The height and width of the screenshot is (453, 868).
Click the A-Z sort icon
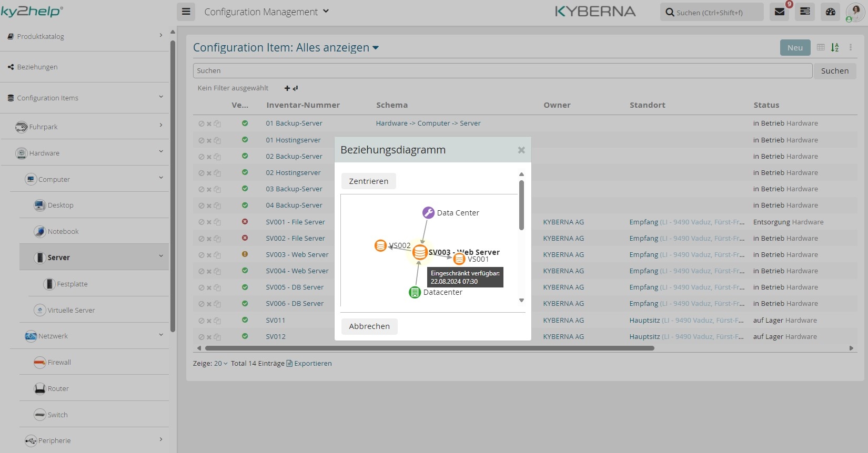tap(835, 47)
